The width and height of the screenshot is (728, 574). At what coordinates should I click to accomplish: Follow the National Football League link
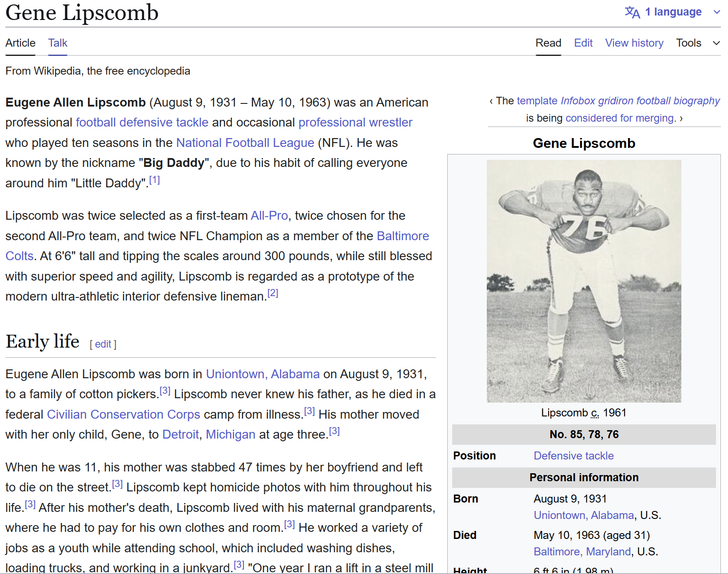pyautogui.click(x=245, y=143)
